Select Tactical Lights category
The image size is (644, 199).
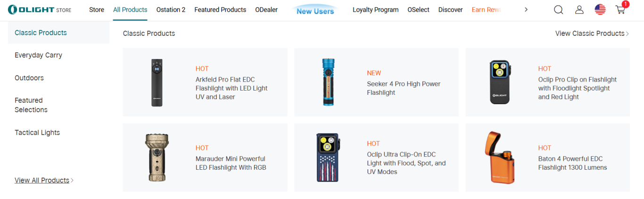[x=37, y=133]
